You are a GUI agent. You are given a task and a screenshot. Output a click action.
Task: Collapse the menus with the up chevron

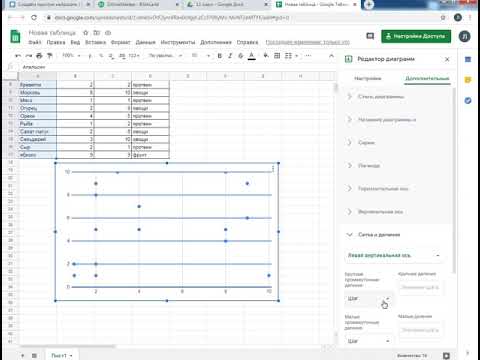tap(331, 56)
